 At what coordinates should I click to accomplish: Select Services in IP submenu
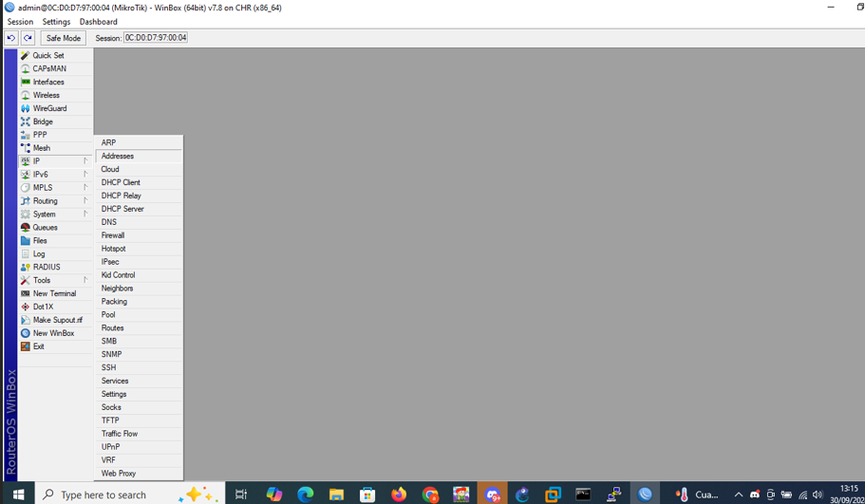pos(139,381)
